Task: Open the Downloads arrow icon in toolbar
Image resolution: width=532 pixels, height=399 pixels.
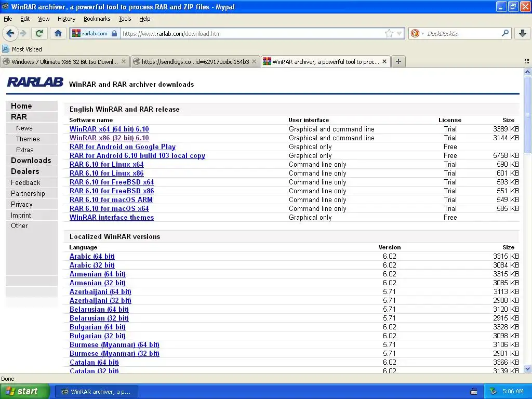Action: 523,33
